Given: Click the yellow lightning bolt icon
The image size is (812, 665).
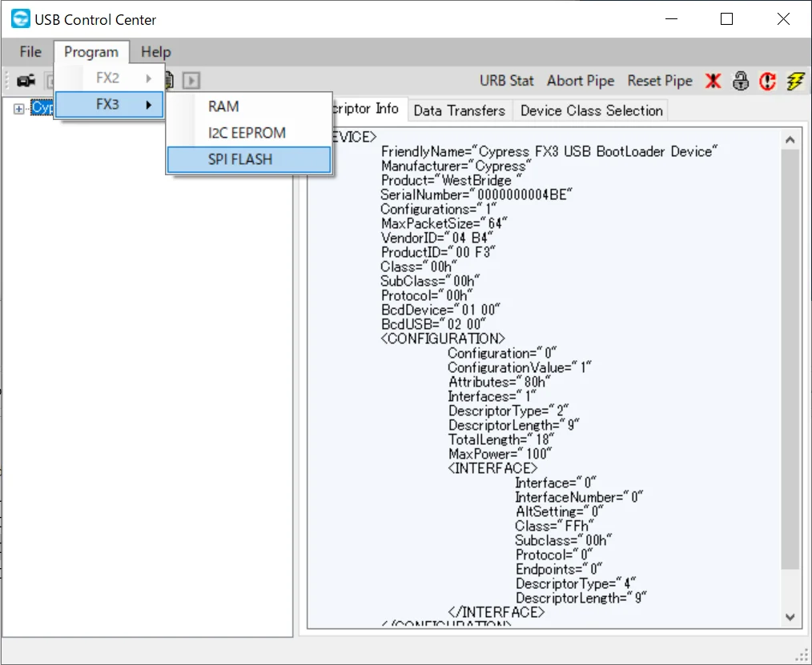Looking at the screenshot, I should (x=795, y=81).
